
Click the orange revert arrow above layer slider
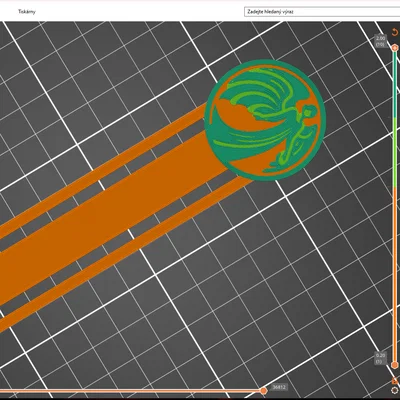pos(395,32)
